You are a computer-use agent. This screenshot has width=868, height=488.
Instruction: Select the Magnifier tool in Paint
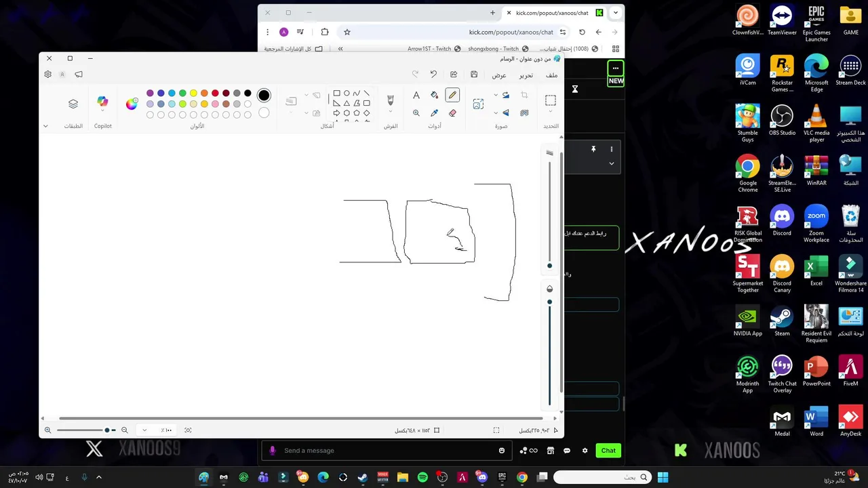coord(416,113)
